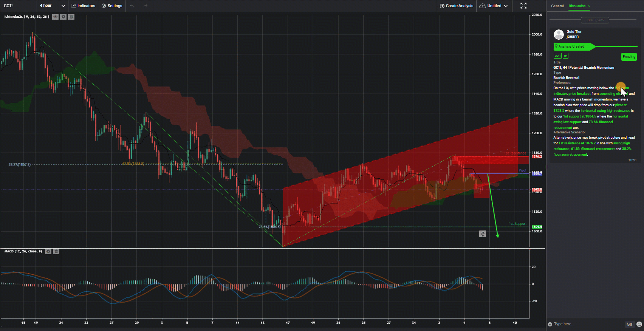Open Ichimoku indicator settings gear

(x=63, y=17)
